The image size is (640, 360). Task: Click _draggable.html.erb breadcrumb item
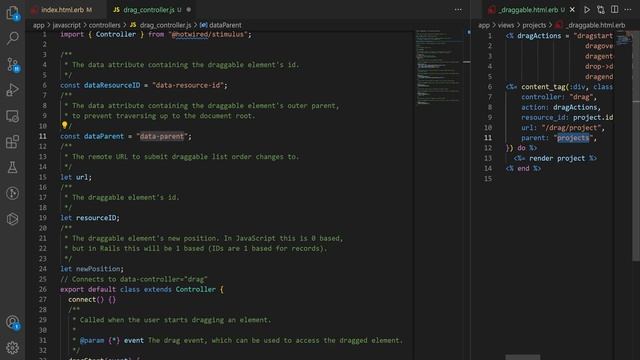pos(590,25)
